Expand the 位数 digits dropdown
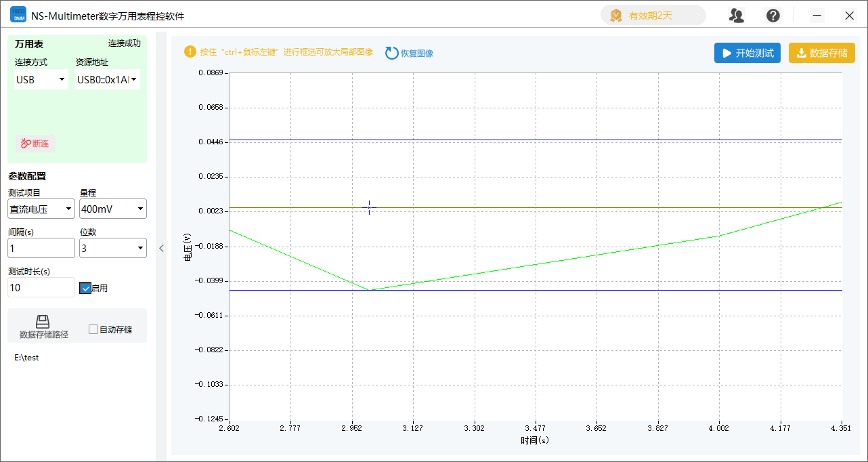868x462 pixels. tap(112, 248)
